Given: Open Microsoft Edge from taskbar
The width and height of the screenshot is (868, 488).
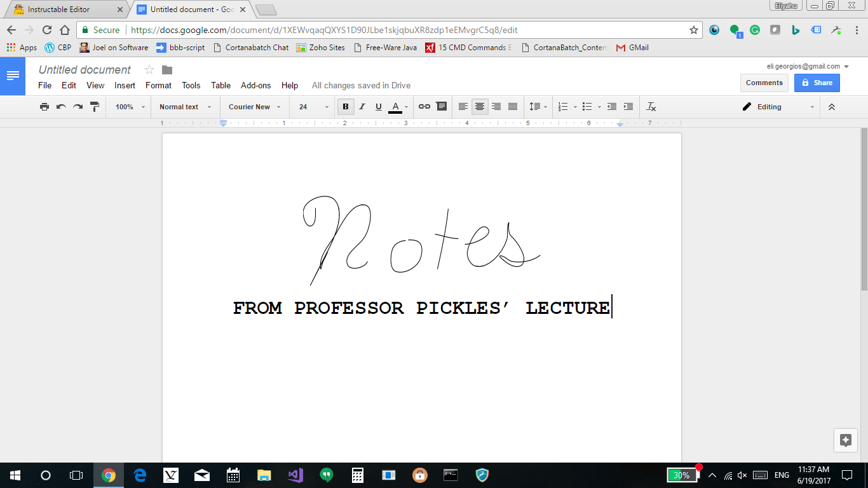Looking at the screenshot, I should click(140, 475).
